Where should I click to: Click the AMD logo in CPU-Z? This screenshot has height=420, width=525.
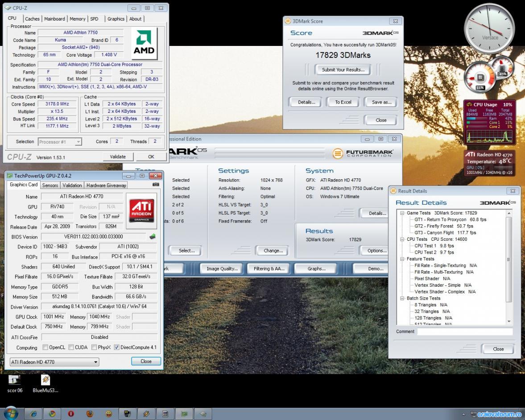(145, 44)
